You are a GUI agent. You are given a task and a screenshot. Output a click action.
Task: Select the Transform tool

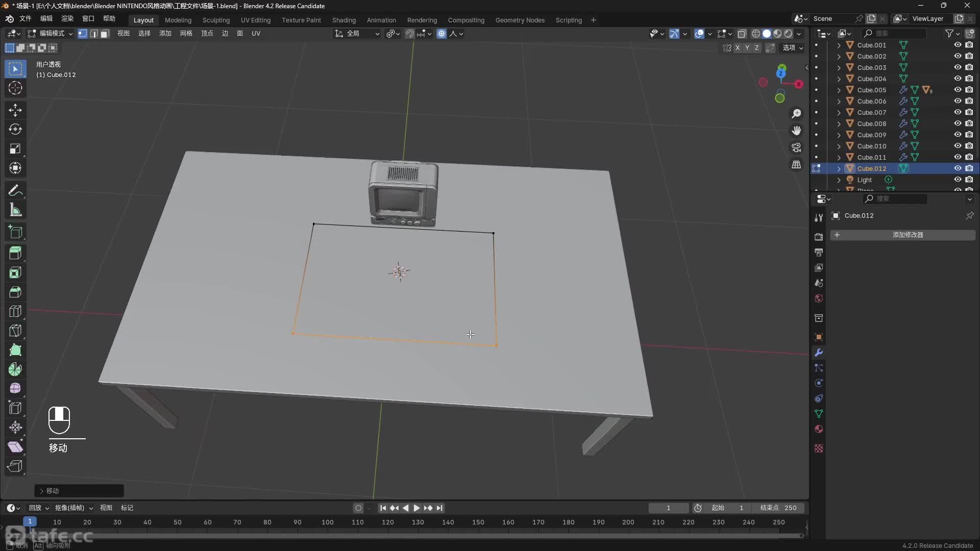click(15, 168)
